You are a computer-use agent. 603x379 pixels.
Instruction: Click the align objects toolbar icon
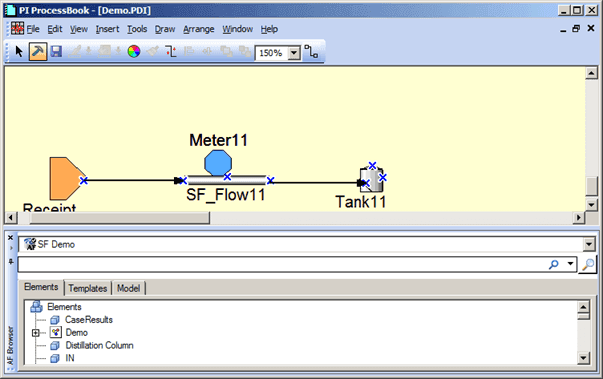[x=189, y=51]
